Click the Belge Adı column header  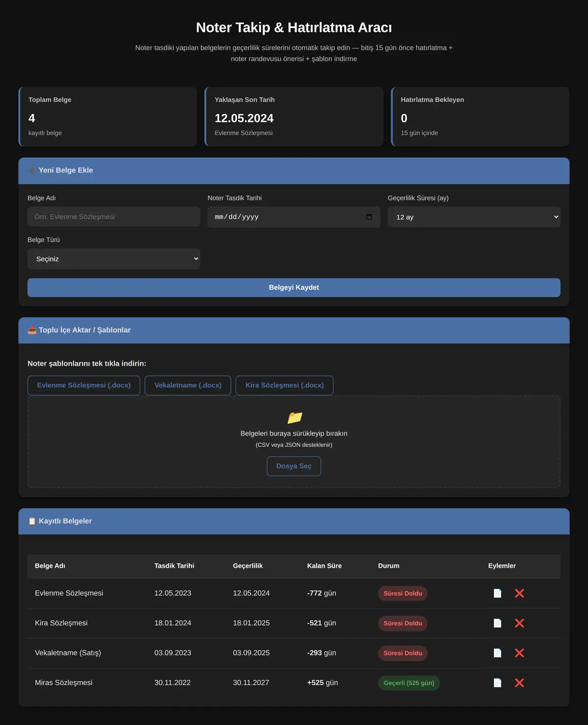click(50, 566)
